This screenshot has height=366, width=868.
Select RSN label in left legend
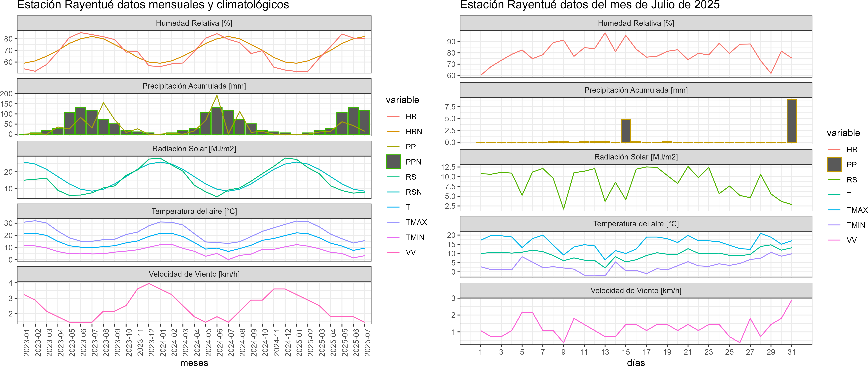point(414,192)
